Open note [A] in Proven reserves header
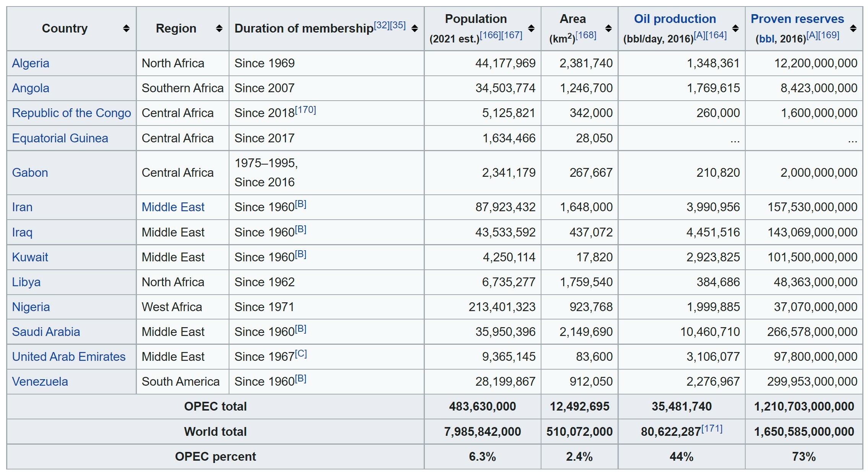Image resolution: width=868 pixels, height=476 pixels. point(812,35)
